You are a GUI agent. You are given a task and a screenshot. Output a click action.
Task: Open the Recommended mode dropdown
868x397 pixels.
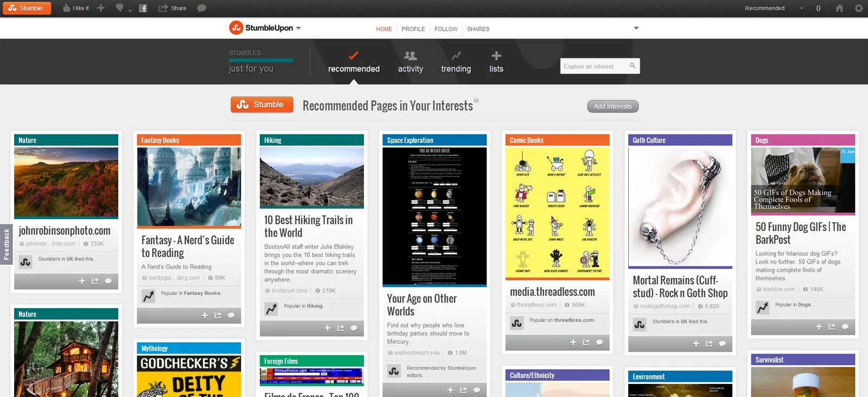click(x=774, y=8)
